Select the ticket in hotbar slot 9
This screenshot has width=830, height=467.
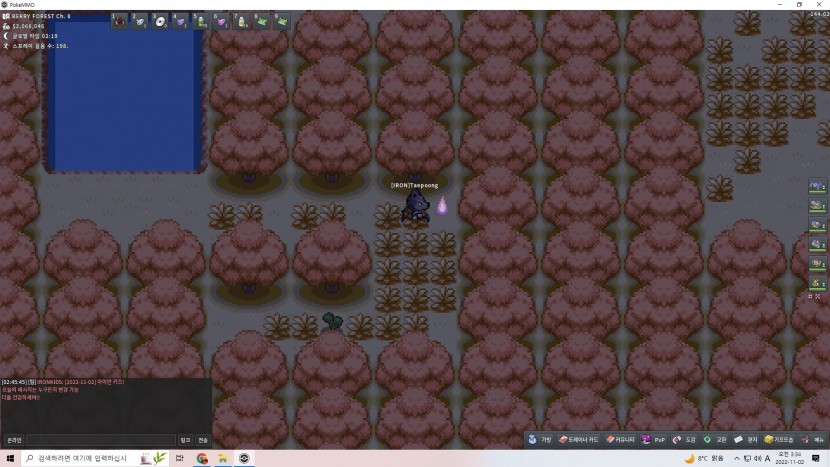[282, 21]
